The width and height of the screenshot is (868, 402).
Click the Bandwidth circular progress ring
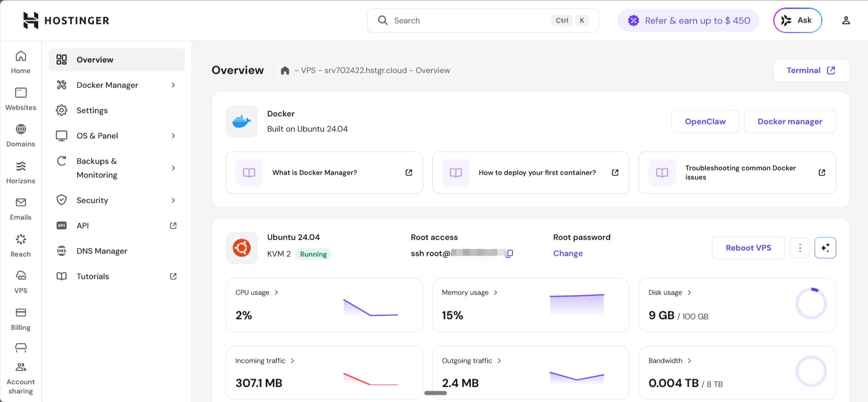(x=811, y=372)
